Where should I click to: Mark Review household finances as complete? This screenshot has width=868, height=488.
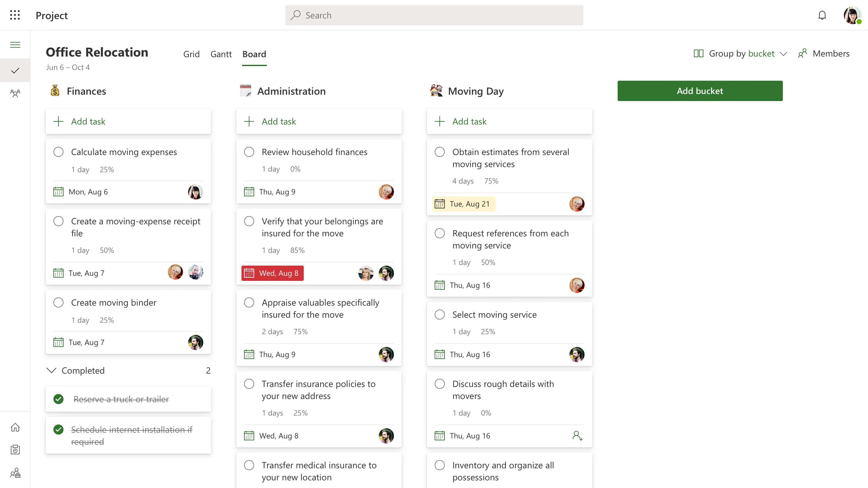[249, 152]
